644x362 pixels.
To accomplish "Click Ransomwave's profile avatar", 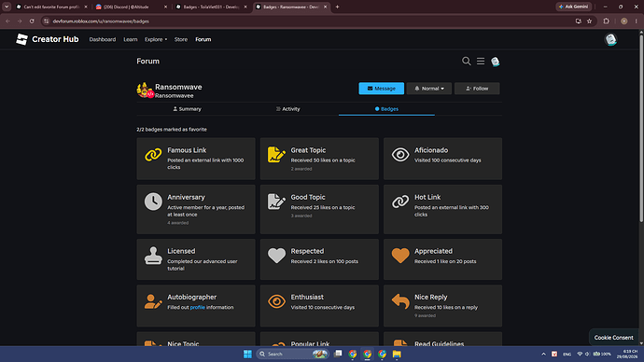I will tap(145, 90).
